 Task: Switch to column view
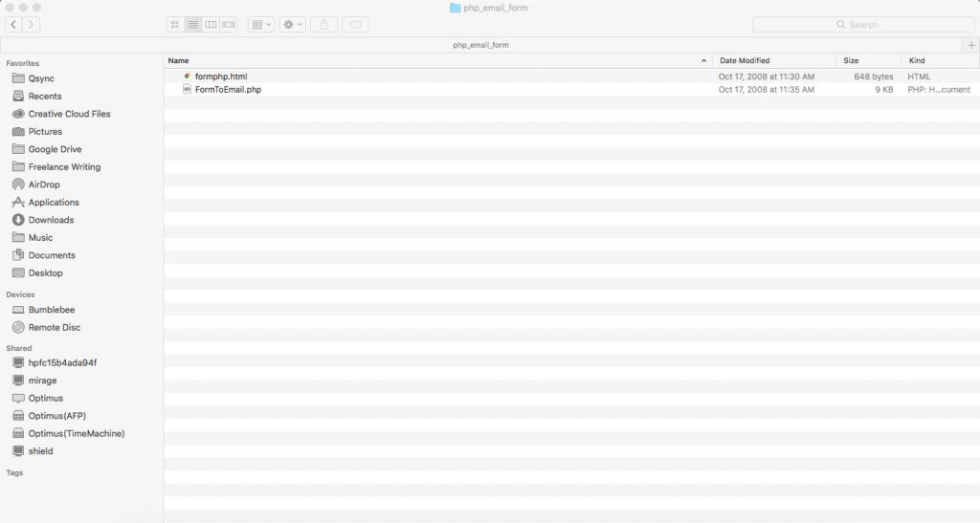(x=211, y=24)
